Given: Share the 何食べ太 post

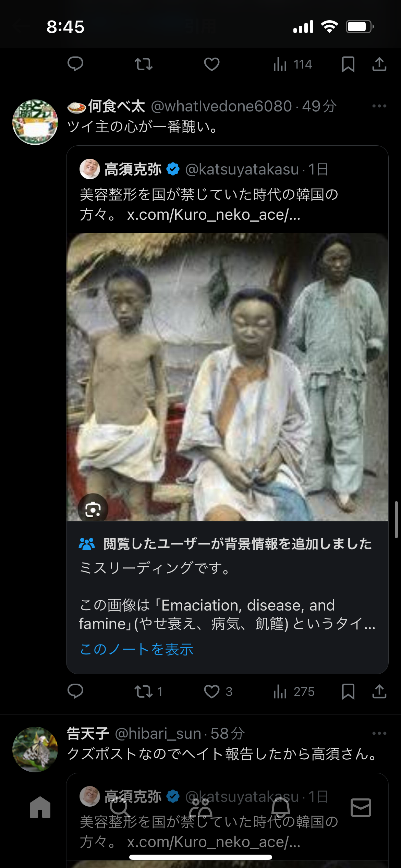Looking at the screenshot, I should point(379,691).
